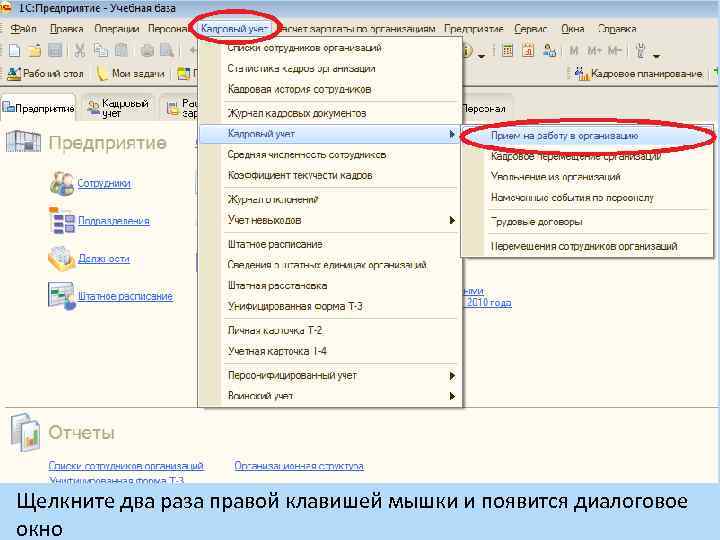Open the Сотрудники link

tap(104, 183)
